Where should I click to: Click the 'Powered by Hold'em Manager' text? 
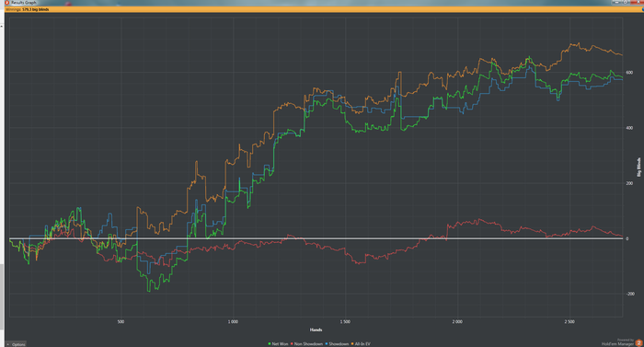(x=617, y=342)
